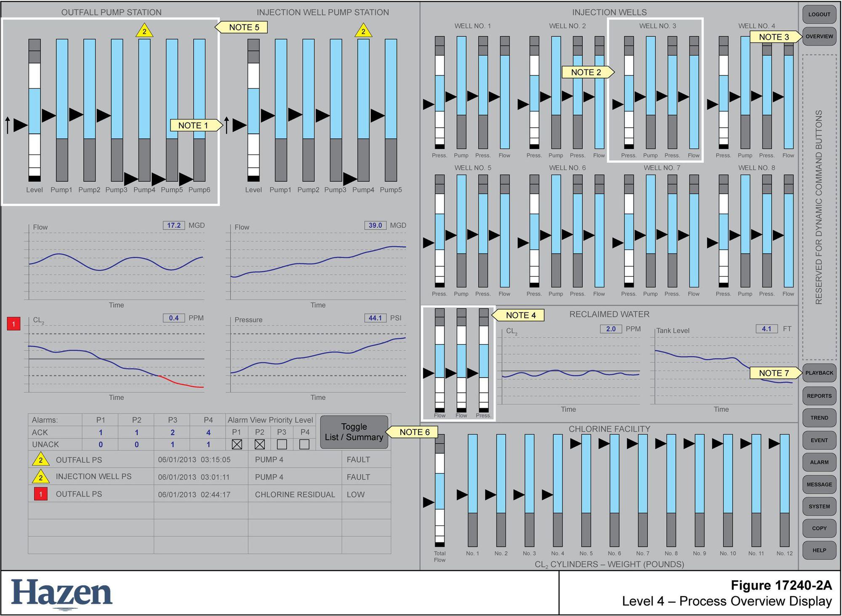
Task: Select the Pump 4 Fault row for OUTFALL PS
Action: click(x=269, y=460)
